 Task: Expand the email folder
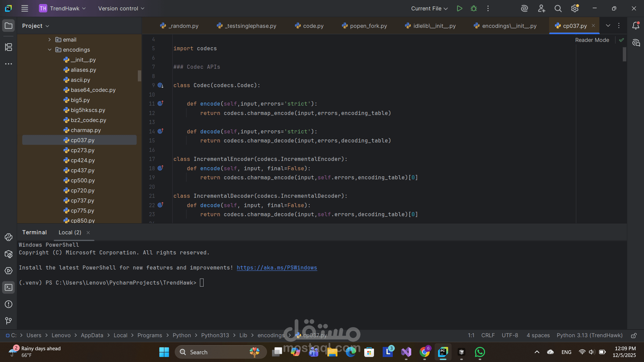[50, 40]
